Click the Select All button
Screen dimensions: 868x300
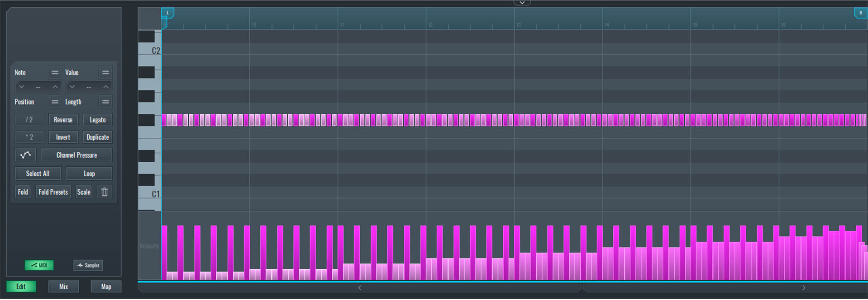coord(38,173)
